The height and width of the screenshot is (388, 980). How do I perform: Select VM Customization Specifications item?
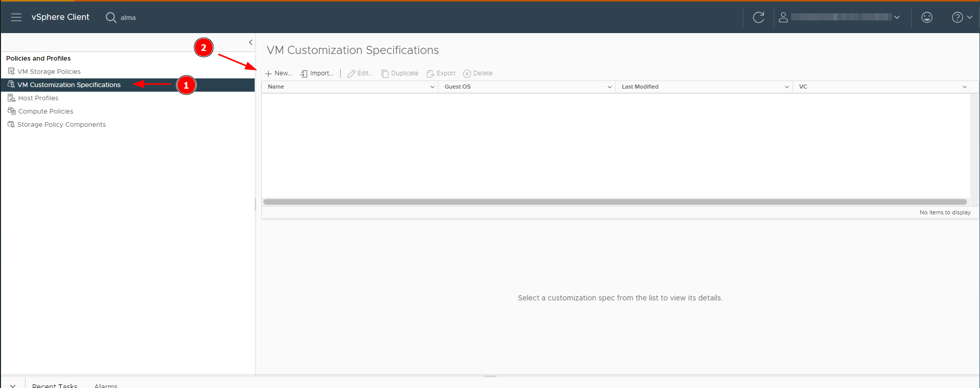point(69,85)
